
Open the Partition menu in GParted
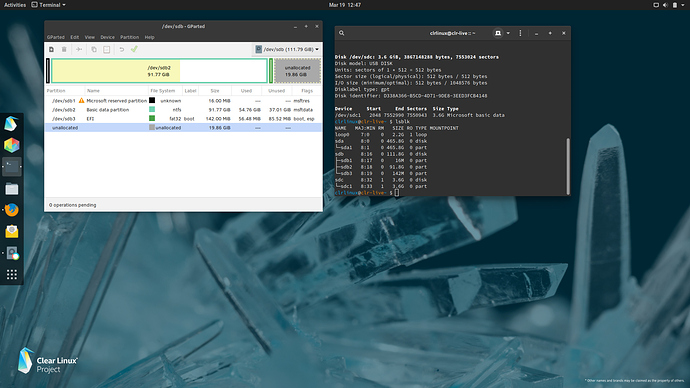[x=129, y=37]
